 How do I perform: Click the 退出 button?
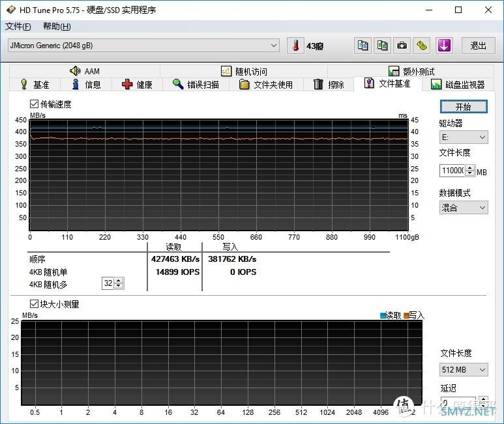tap(478, 46)
